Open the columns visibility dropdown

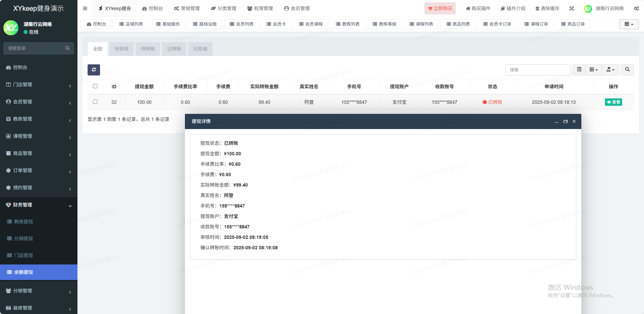(x=593, y=70)
